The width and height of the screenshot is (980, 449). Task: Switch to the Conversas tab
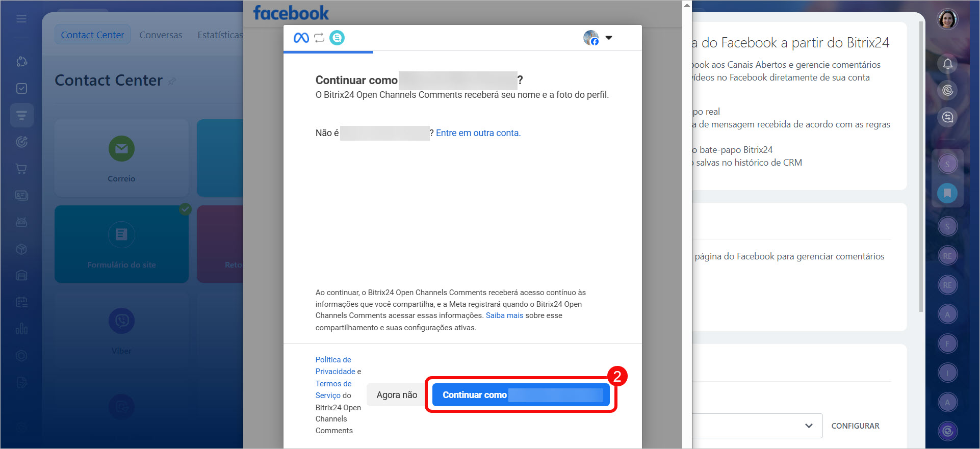pyautogui.click(x=161, y=35)
